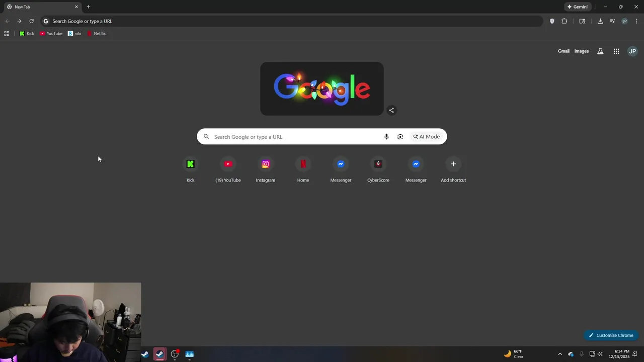Close the New Tab tab
Viewport: 644px width, 362px height.
click(76, 7)
